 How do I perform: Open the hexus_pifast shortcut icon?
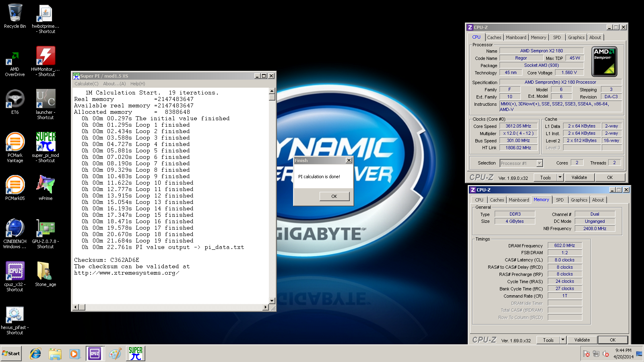(x=15, y=321)
